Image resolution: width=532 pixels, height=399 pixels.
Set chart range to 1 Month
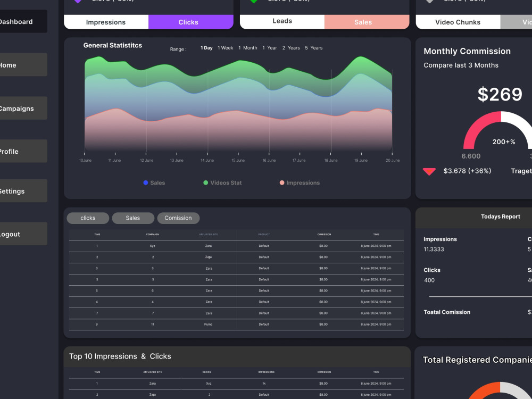pos(248,48)
